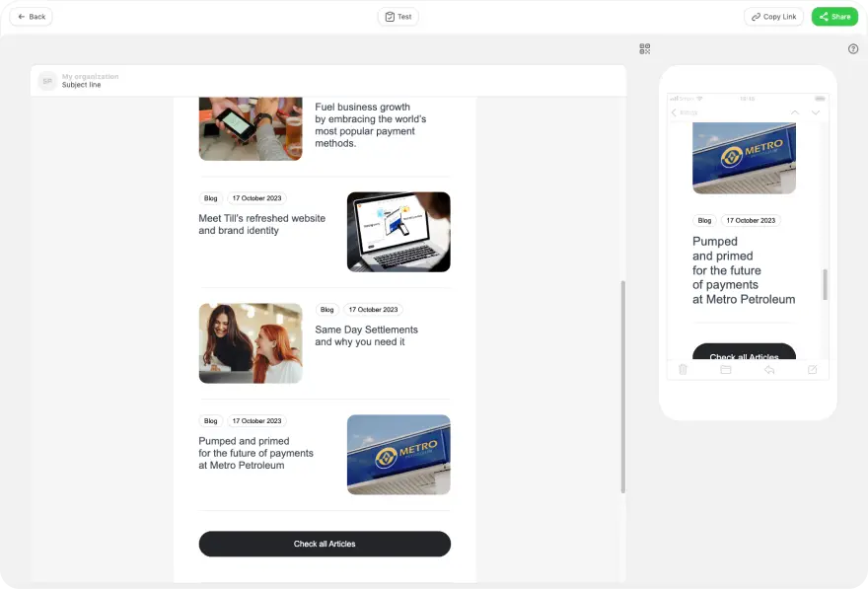
Task: Click the desktop preview vertical scrollbar
Action: tap(622, 387)
